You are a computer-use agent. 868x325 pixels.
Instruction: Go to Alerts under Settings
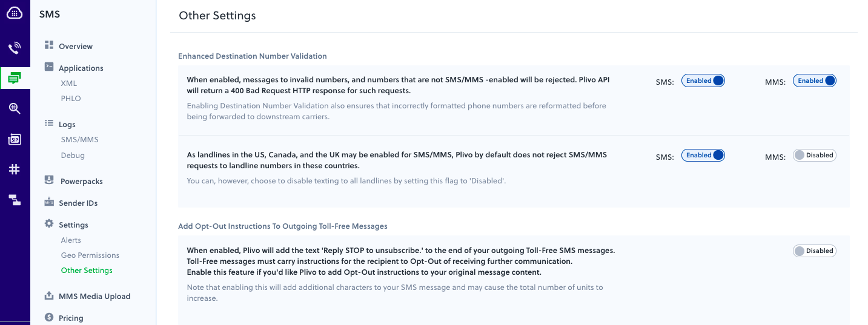(x=71, y=240)
